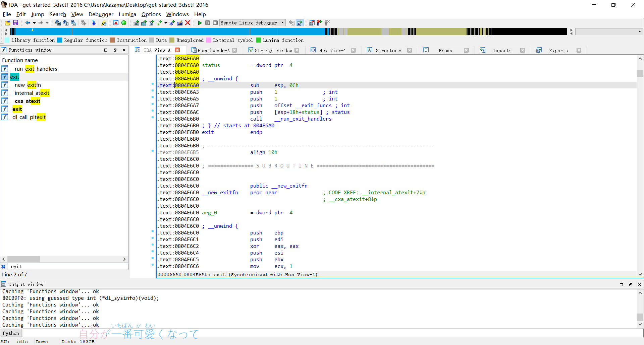Switch to the Imports tab

(x=502, y=50)
